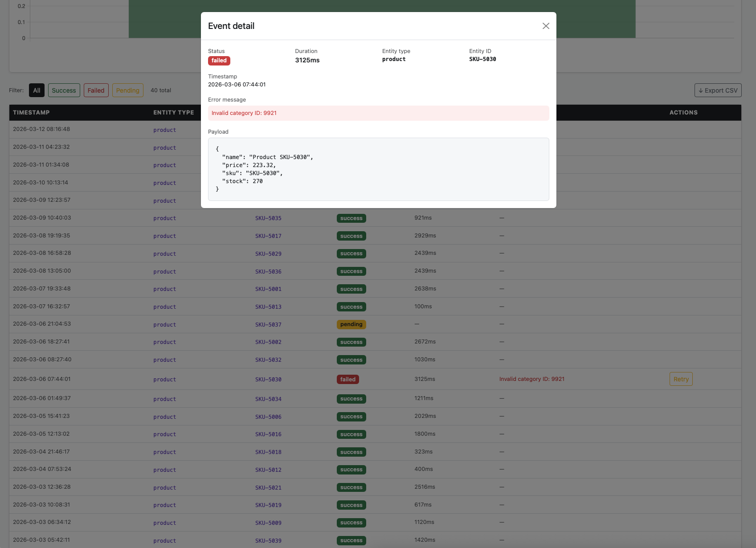Click the product tag on the first table row
The image size is (756, 548).
(164, 130)
